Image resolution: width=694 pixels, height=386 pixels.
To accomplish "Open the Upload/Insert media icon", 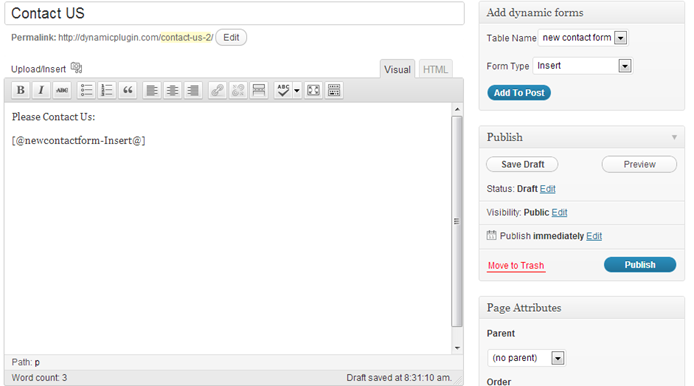I will click(x=77, y=68).
